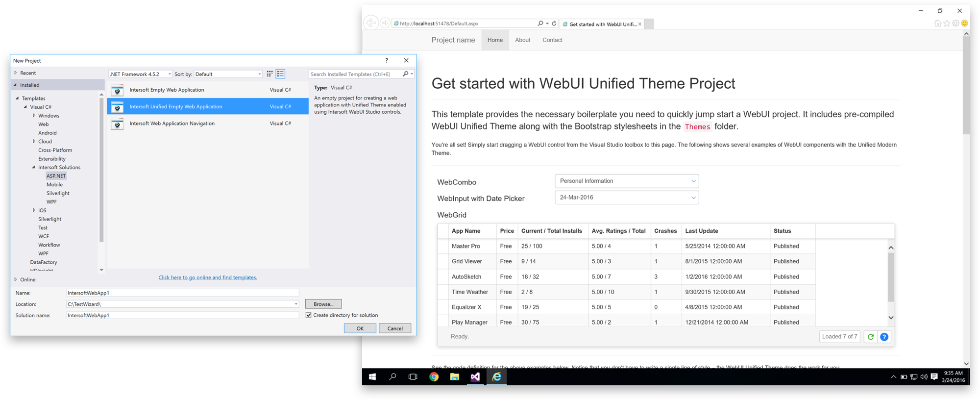This screenshot has height=400, width=980.
Task: Select the Intersoft Empty Web Application template icon
Action: pos(117,90)
